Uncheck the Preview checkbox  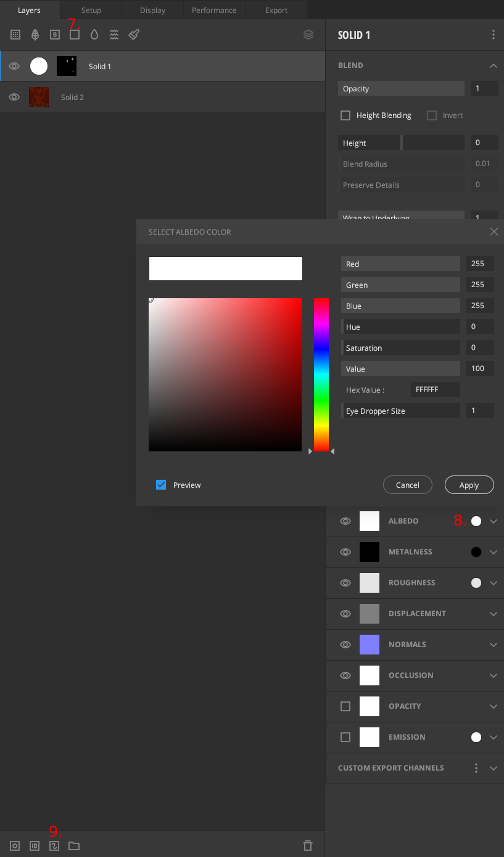coord(161,485)
